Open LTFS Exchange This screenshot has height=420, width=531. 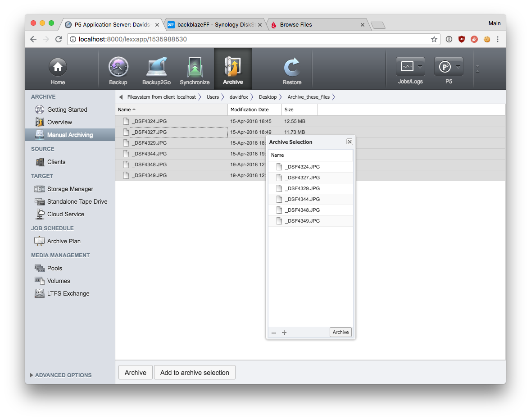click(x=62, y=293)
